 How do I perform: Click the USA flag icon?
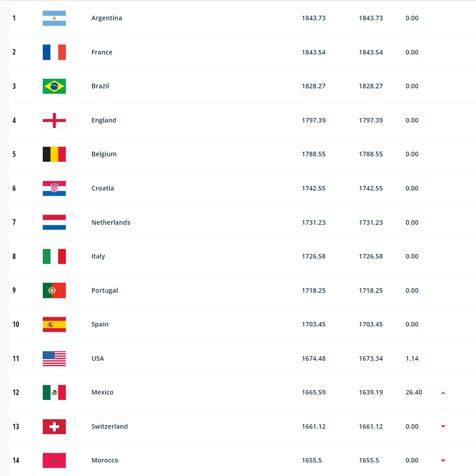point(54,358)
